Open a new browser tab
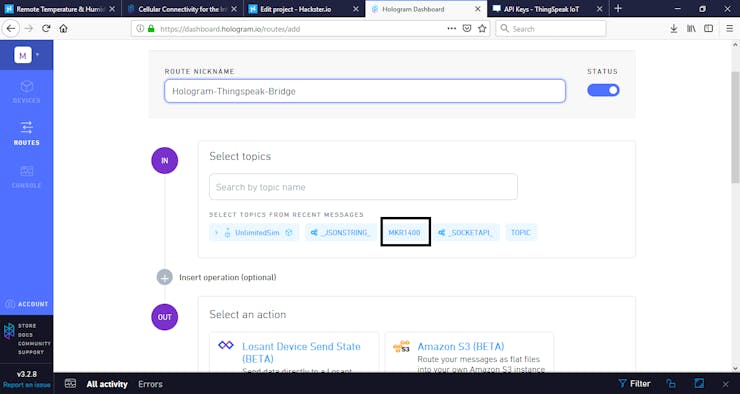The width and height of the screenshot is (740, 394). [x=618, y=8]
